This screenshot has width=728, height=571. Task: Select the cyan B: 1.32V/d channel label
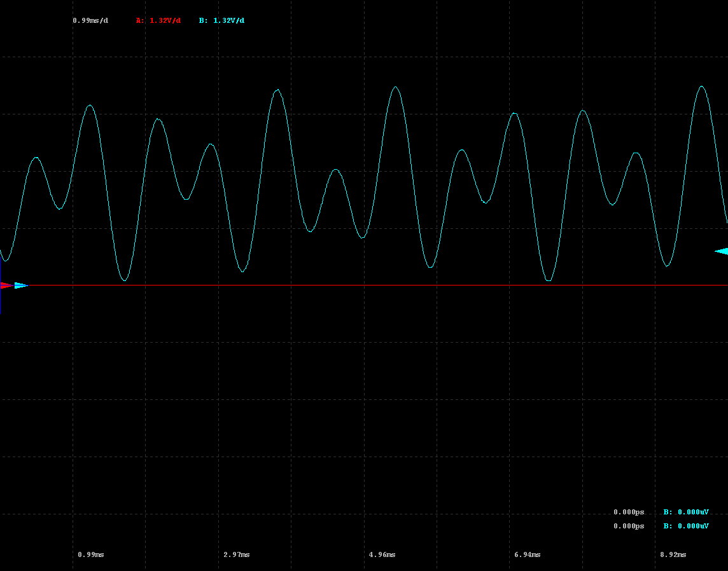click(221, 20)
